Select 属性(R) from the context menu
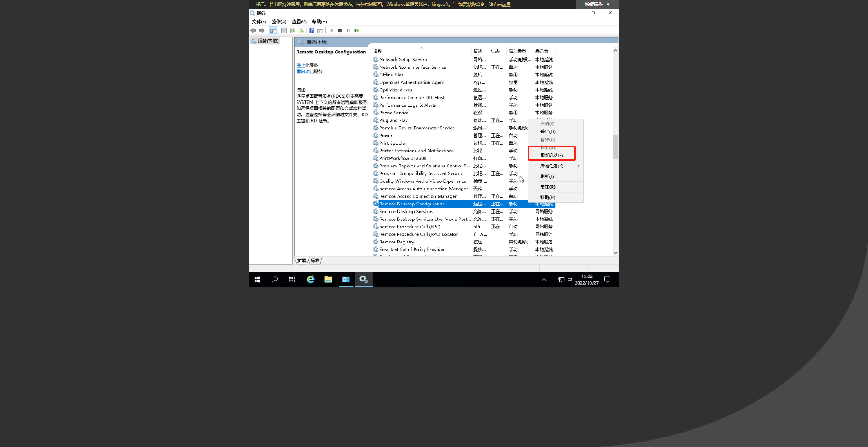Image resolution: width=868 pixels, height=447 pixels. pyautogui.click(x=547, y=187)
